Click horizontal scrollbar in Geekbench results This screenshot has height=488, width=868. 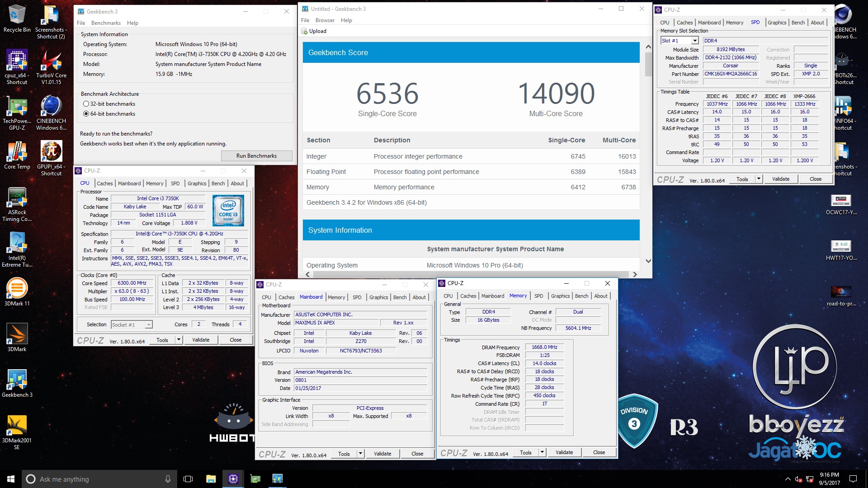pos(470,274)
